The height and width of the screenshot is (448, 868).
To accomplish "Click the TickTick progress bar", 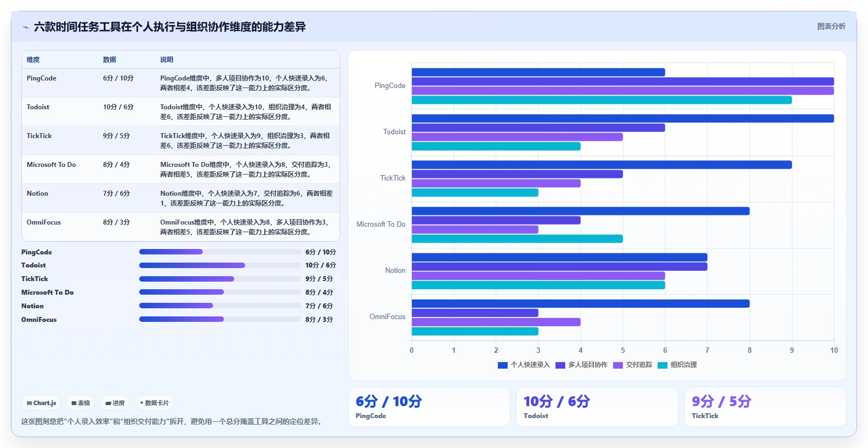I will point(220,279).
